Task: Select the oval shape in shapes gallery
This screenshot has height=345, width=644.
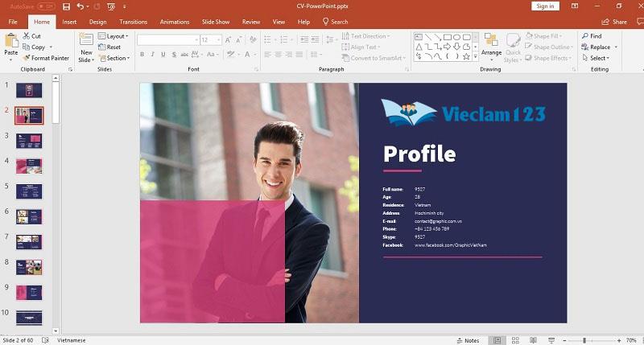Action: 456,37
